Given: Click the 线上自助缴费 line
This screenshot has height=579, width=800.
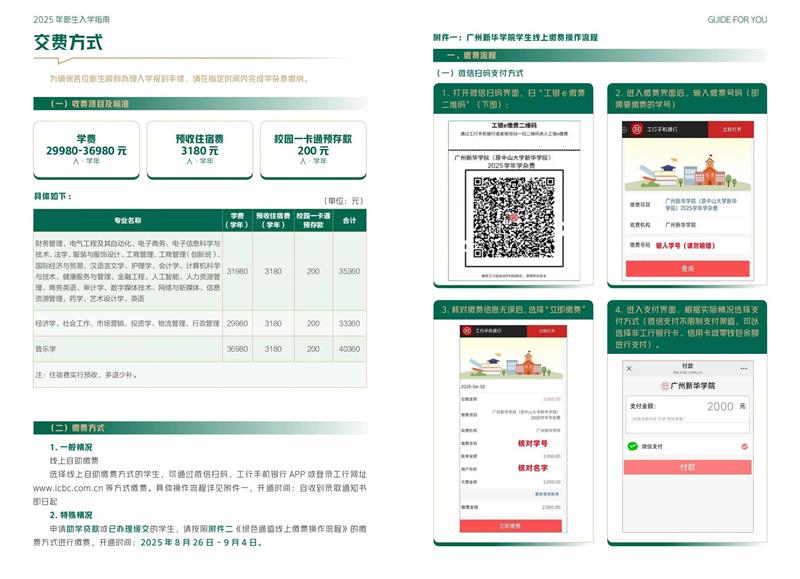Looking at the screenshot, I should (x=74, y=461).
